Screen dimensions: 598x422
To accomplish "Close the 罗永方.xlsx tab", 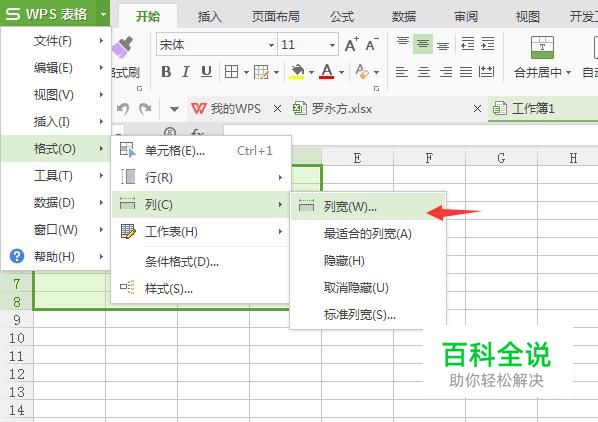I will 477,109.
